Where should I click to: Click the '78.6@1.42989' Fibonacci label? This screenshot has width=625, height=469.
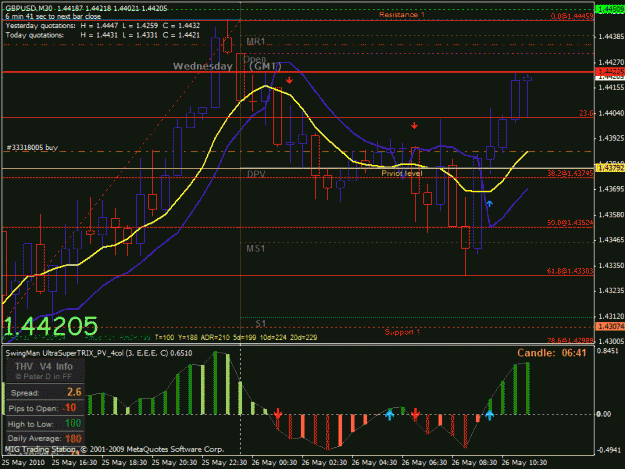coord(570,341)
